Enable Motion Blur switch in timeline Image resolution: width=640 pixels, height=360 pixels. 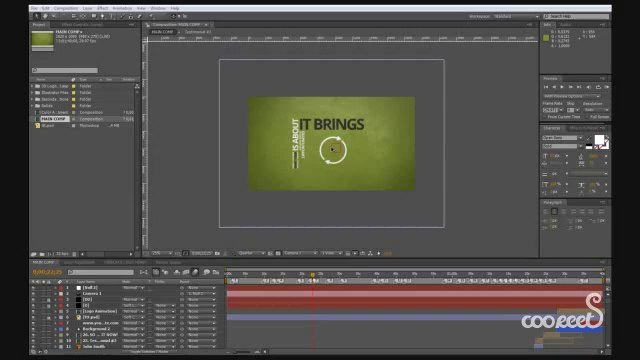195,272
